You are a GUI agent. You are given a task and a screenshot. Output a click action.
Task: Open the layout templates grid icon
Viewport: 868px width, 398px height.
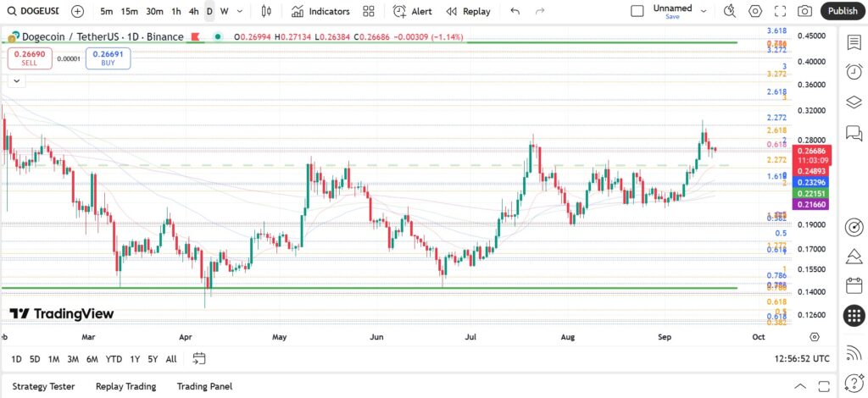[x=369, y=11]
